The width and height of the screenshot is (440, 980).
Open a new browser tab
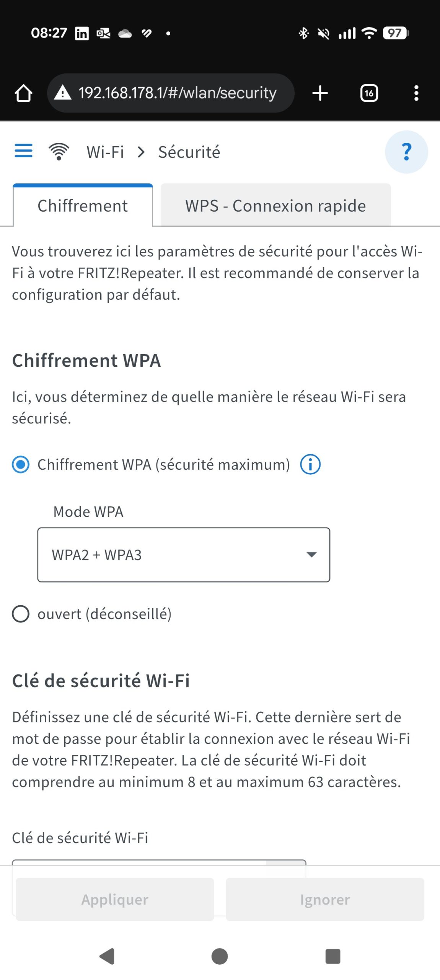320,93
